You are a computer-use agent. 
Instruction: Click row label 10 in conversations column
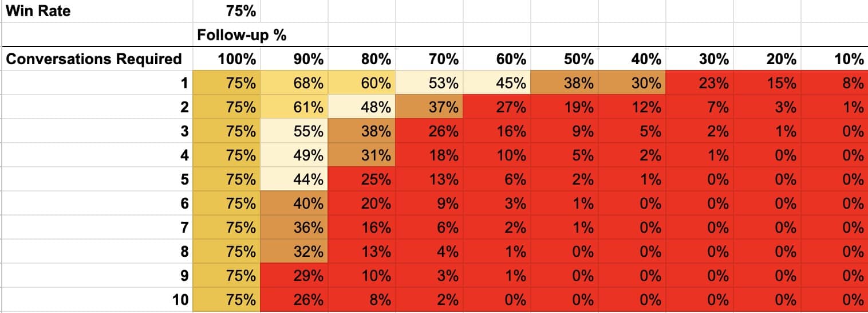pyautogui.click(x=96, y=299)
